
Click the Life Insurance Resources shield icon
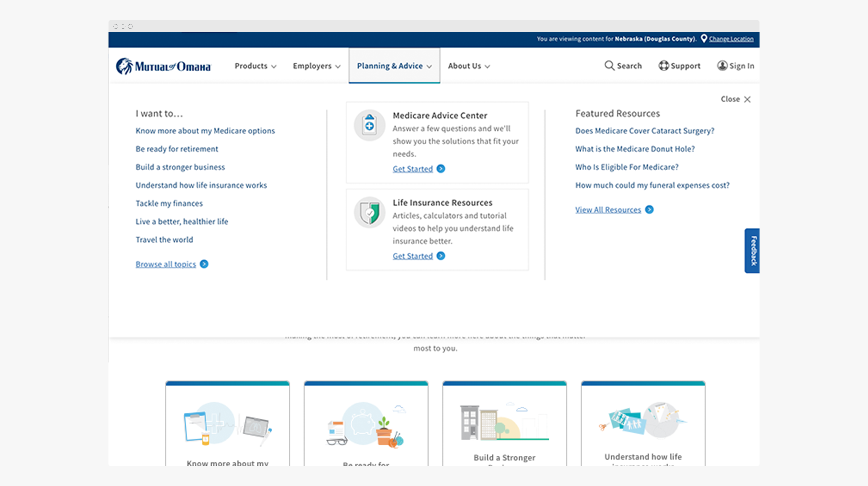(369, 213)
